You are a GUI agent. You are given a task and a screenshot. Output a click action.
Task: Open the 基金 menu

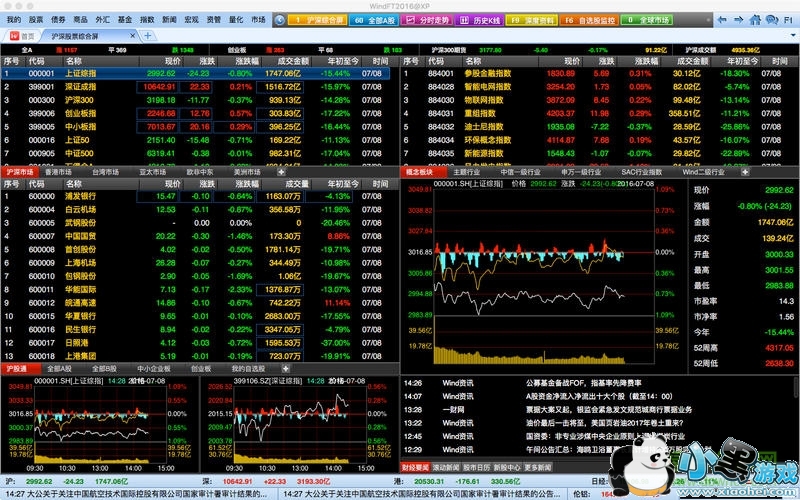tap(124, 20)
